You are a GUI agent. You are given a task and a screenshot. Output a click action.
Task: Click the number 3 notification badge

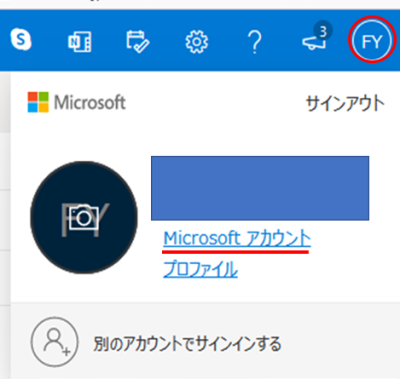click(323, 31)
